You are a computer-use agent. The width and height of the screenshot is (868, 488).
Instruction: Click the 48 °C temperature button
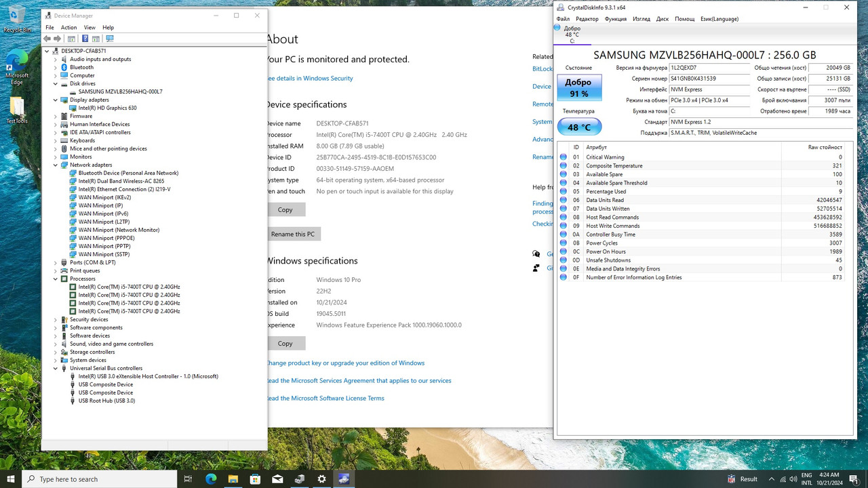579,127
